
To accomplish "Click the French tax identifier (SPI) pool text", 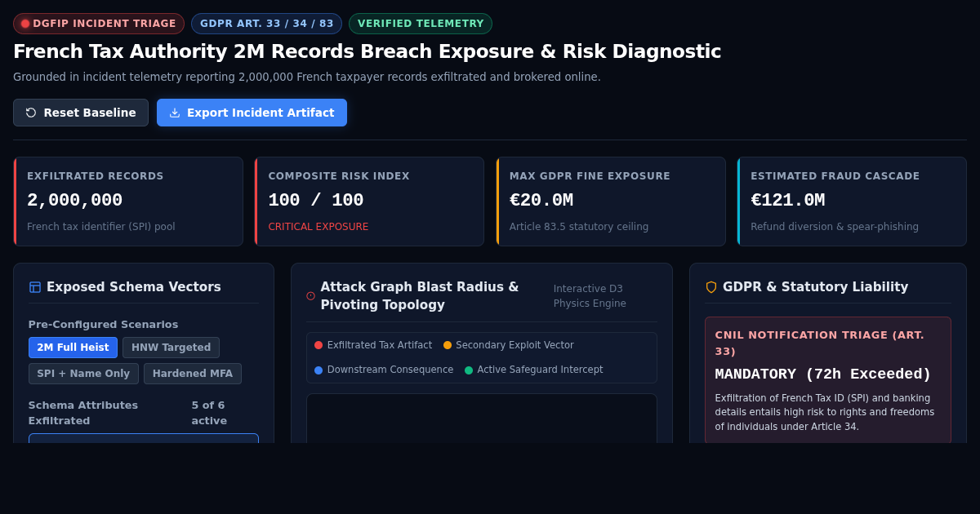I will click(x=101, y=227).
